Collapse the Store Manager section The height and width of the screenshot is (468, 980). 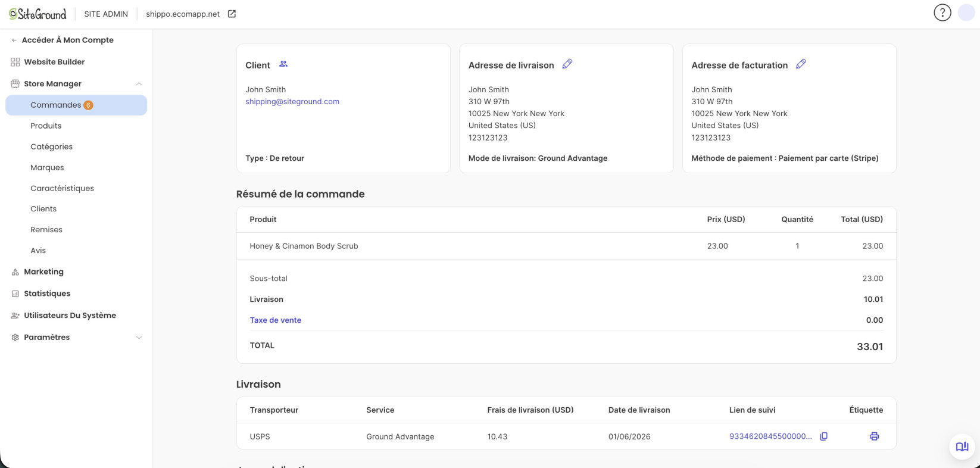click(x=139, y=84)
